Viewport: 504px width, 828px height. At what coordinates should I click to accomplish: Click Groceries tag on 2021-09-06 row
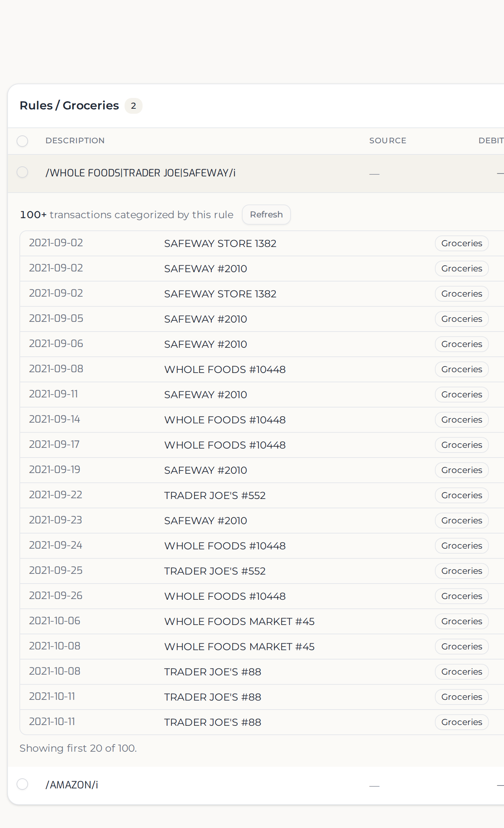(462, 344)
